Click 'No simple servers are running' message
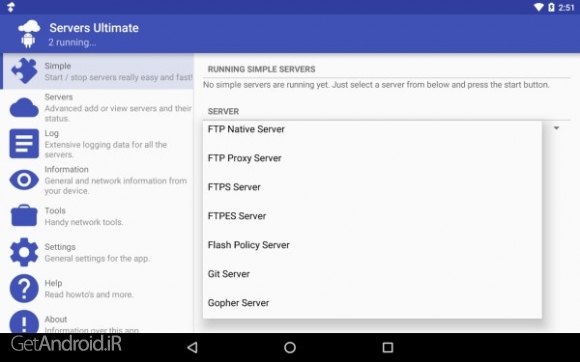Image resolution: width=580 pixels, height=362 pixels. point(376,85)
